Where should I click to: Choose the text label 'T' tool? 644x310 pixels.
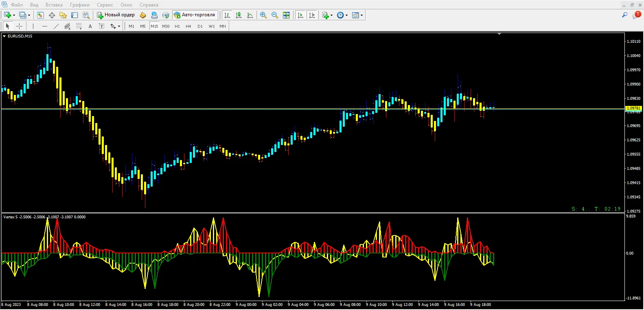click(x=102, y=26)
